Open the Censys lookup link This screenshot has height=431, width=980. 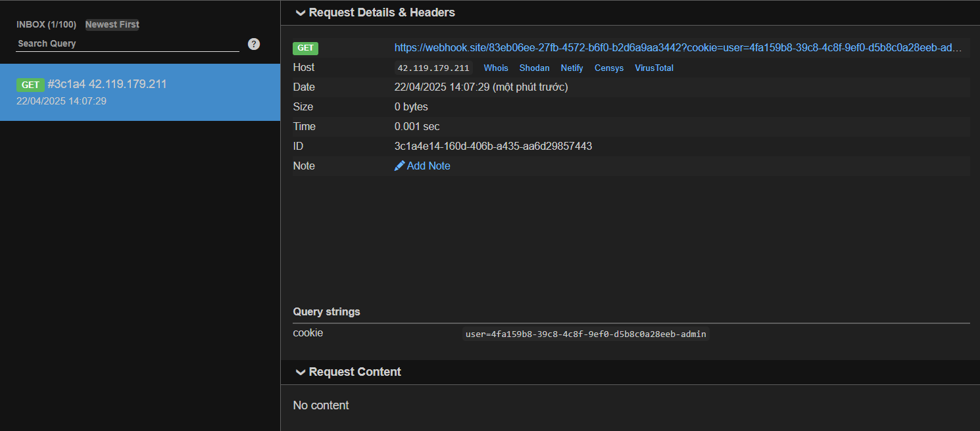pos(608,68)
